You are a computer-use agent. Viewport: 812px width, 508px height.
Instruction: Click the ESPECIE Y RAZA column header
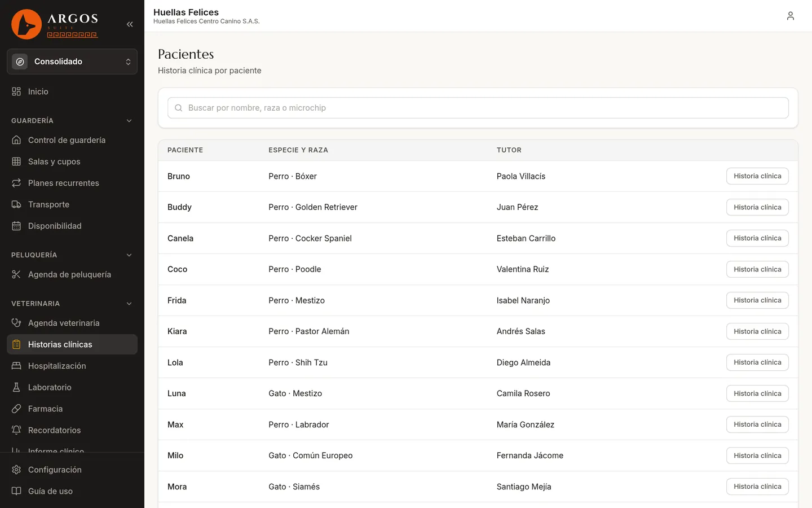point(298,150)
